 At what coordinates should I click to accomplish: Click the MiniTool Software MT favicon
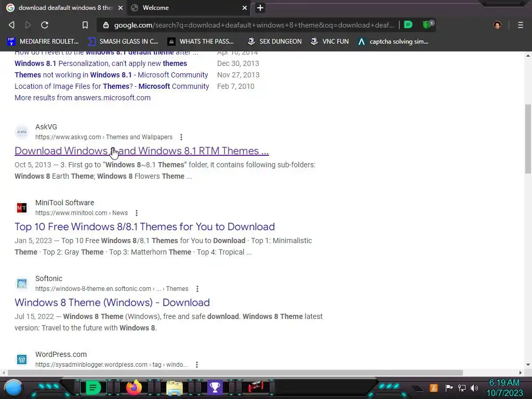click(22, 208)
